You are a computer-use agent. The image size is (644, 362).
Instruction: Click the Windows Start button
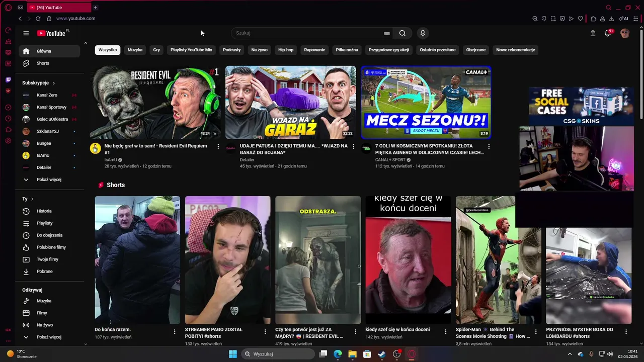233,354
